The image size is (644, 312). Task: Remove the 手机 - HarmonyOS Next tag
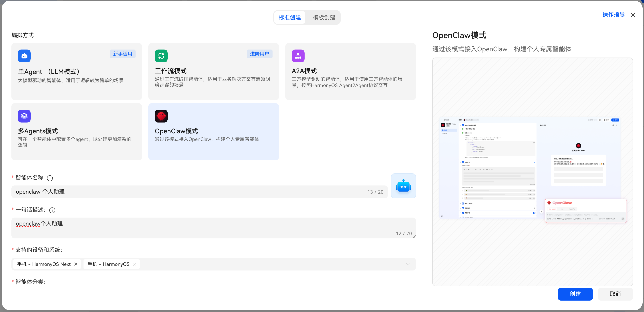coord(76,264)
